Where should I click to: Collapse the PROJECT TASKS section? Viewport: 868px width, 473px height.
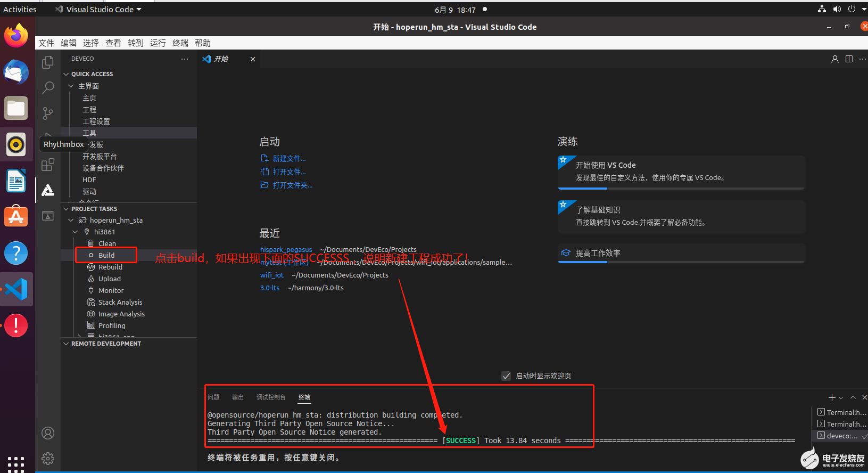(x=67, y=209)
